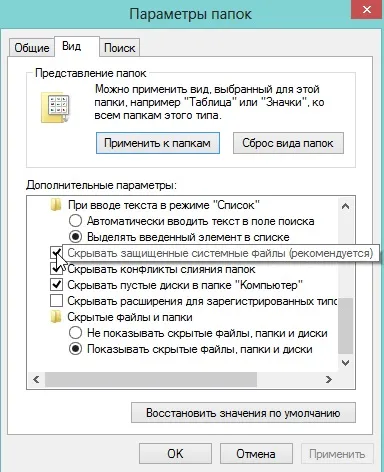Viewport: 384px width, 472px height.
Task: Click При вводе текста в режиме Список heading
Action: [164, 205]
